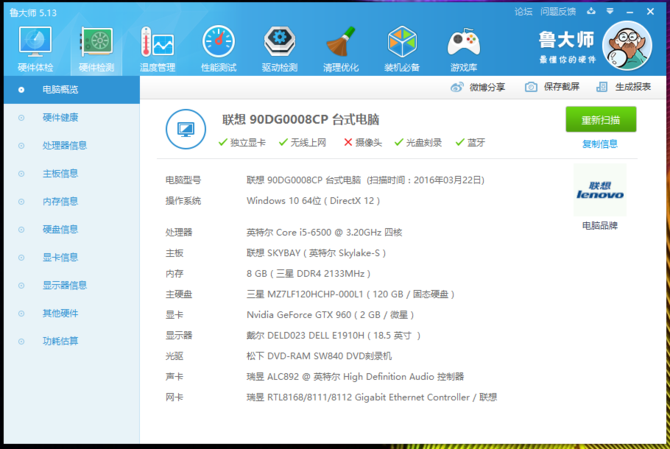Open 功耗估算 in the sidebar

[60, 341]
